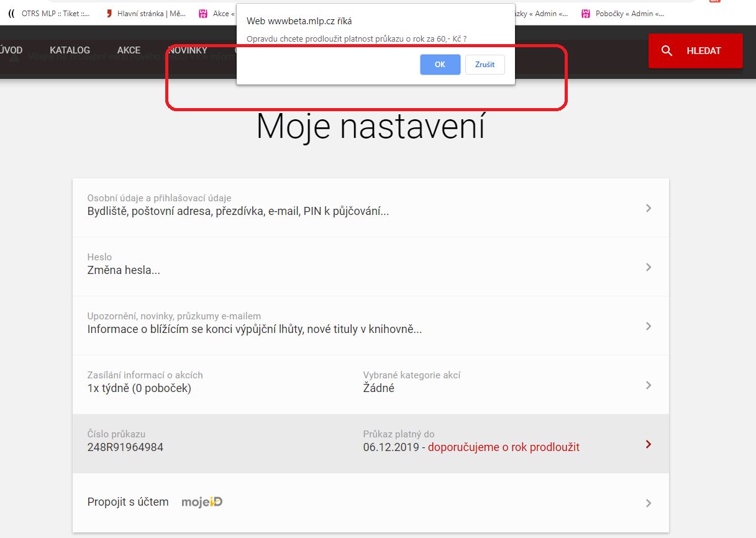The width and height of the screenshot is (756, 538).
Task: Click the Pobočky Admin bookmark favicon
Action: (x=585, y=14)
